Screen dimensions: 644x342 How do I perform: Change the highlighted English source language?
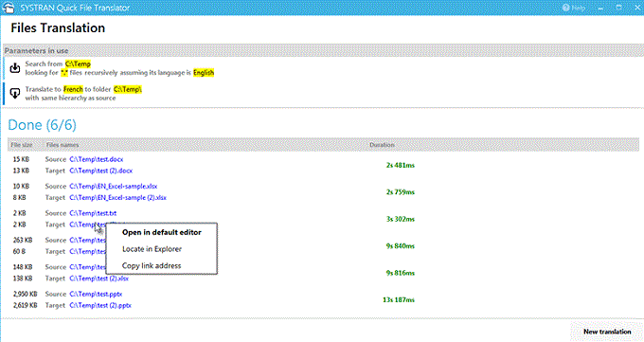pos(204,73)
